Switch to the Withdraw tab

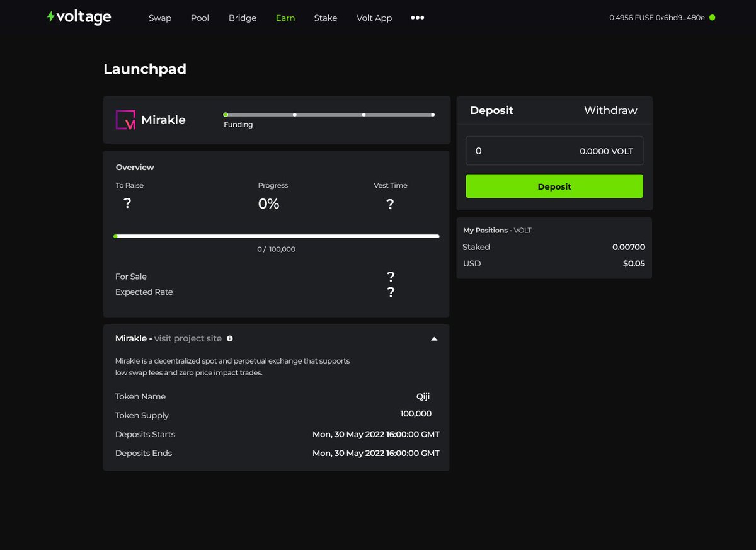point(610,110)
